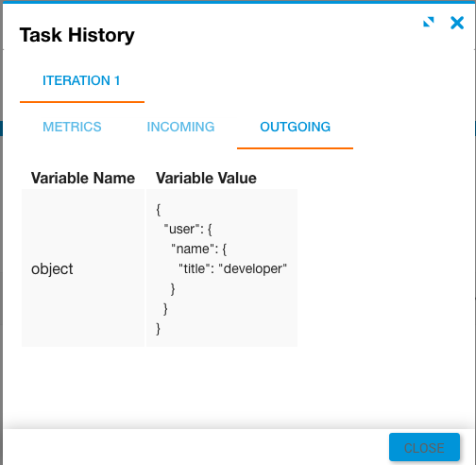Click the "user": { line
The image size is (476, 465).
[188, 229]
